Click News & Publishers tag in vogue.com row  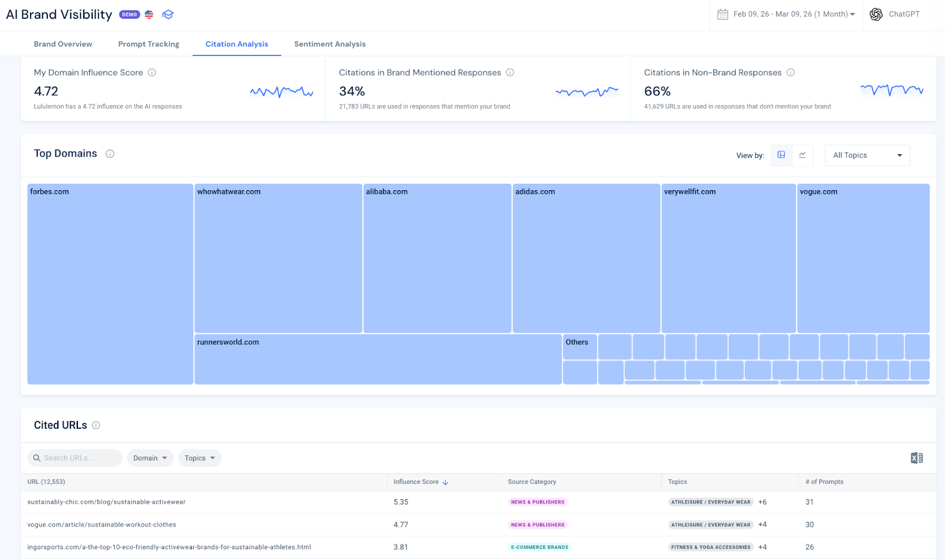(x=538, y=525)
